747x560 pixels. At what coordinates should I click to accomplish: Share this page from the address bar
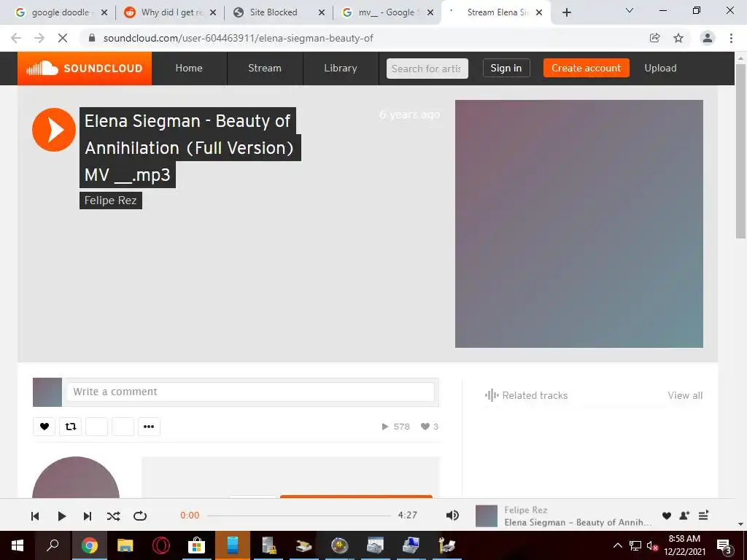pos(654,38)
